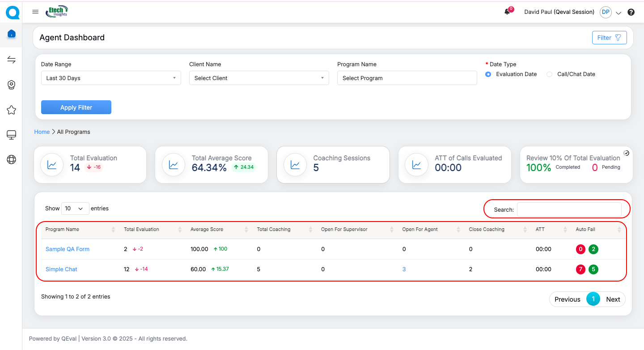This screenshot has height=350, width=644.
Task: Click the globe icon in sidebar
Action: click(x=12, y=160)
